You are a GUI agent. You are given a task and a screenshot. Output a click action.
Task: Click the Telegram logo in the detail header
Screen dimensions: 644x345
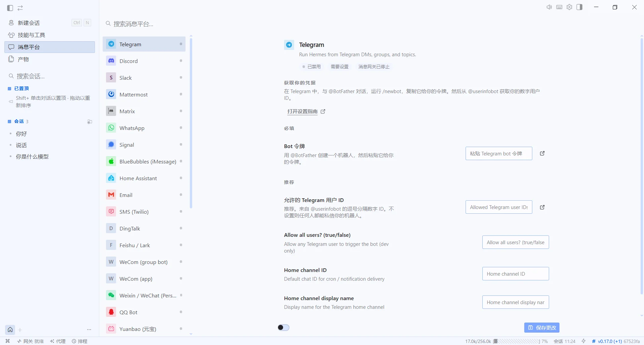[289, 45]
